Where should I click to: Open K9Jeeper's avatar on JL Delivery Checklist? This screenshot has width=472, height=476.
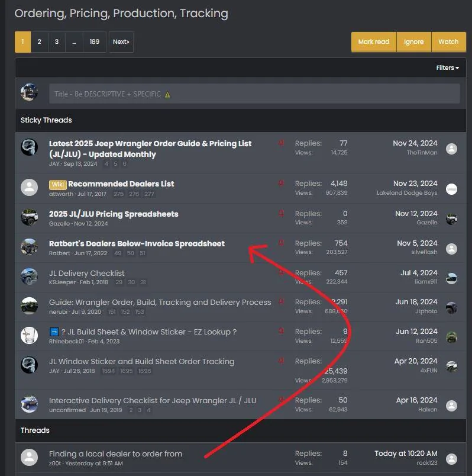[x=29, y=276]
